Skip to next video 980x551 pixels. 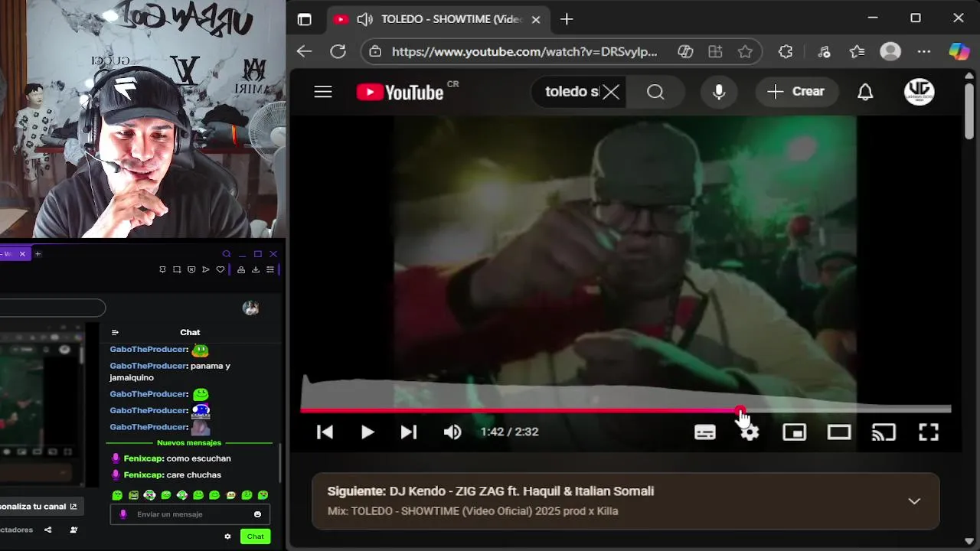409,432
